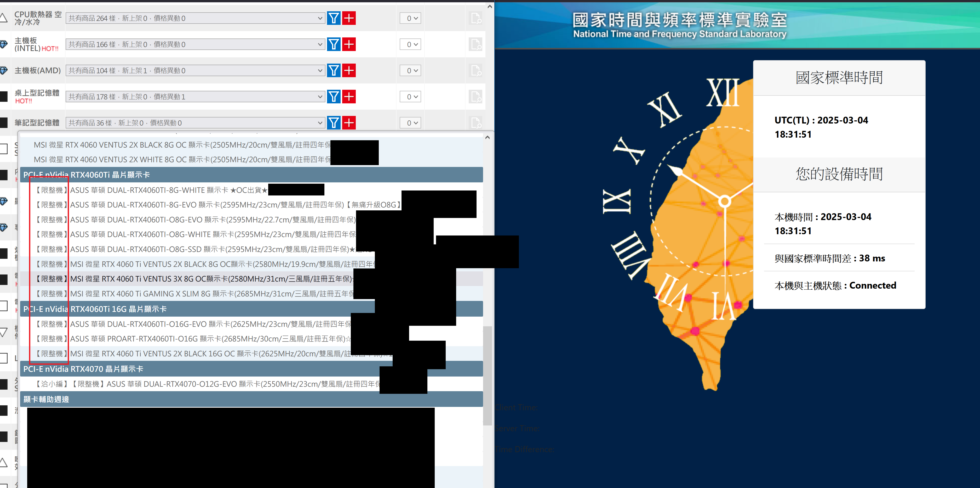This screenshot has width=980, height=488.
Task: Select MSI RTX 4060 Ti VENTUS 3X 8G option
Action: 251,279
